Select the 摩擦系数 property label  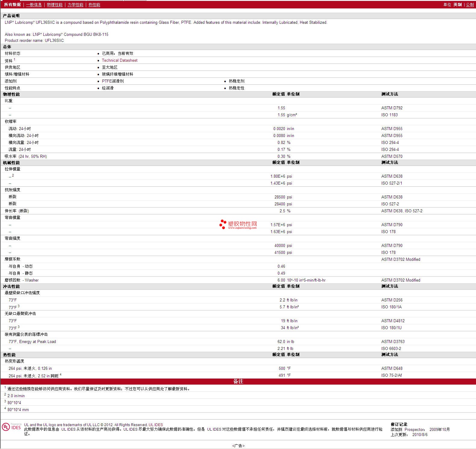coord(13,259)
